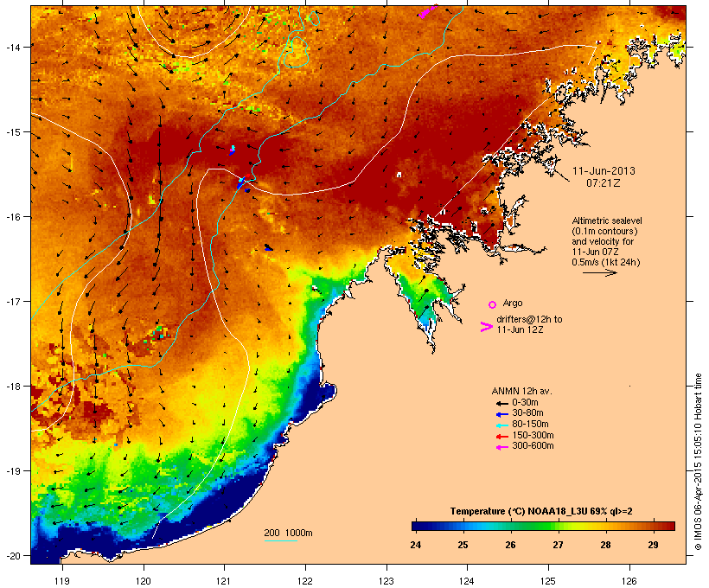Click the magenta drifter track near top edge

tap(427, 11)
